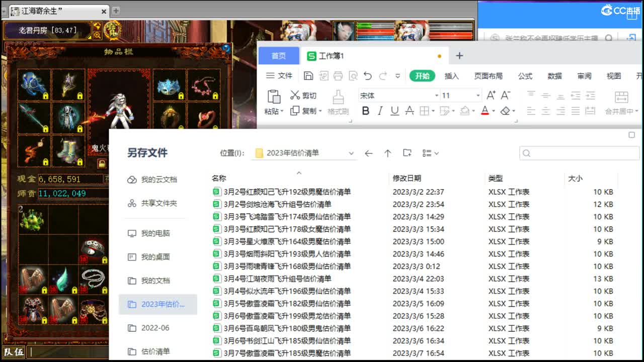Click the Fill color bucket icon

click(x=464, y=111)
